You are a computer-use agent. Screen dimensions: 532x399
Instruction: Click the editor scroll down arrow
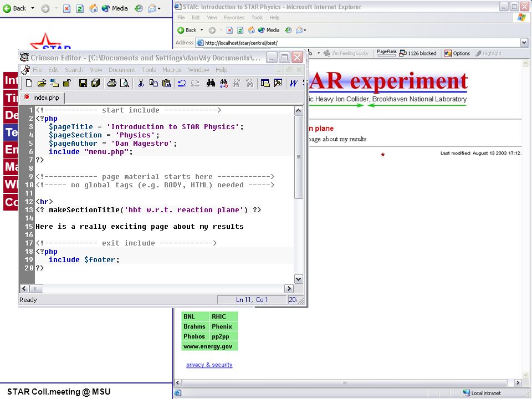pos(298,279)
